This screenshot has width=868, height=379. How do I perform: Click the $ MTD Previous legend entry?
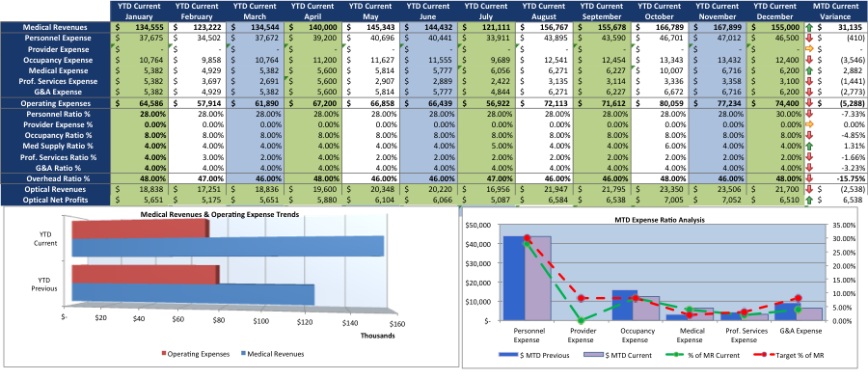pos(534,355)
